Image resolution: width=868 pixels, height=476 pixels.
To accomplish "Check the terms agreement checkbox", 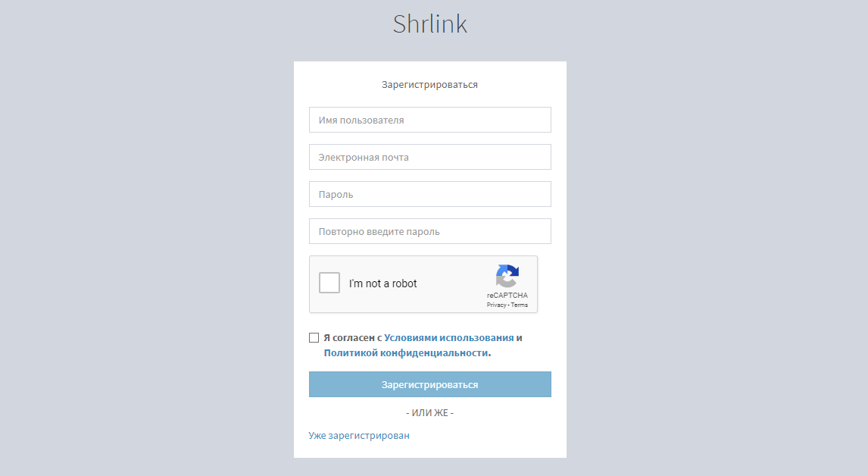I will click(314, 337).
